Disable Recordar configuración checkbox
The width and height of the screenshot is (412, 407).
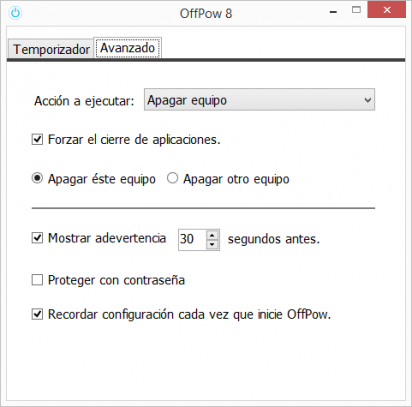pos(37,314)
